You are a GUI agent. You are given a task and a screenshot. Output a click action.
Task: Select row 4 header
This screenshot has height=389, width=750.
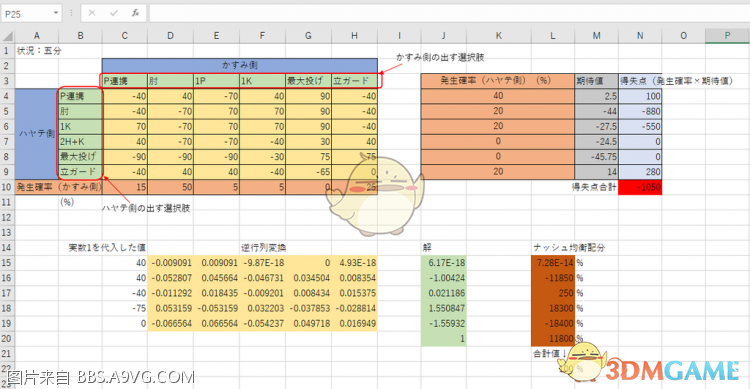[x=7, y=96]
